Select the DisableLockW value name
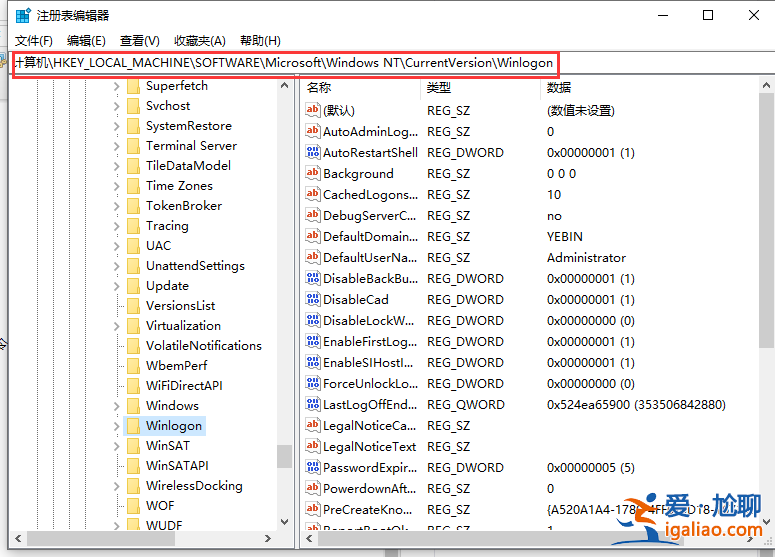Screen dimensions: 775x557 point(369,321)
